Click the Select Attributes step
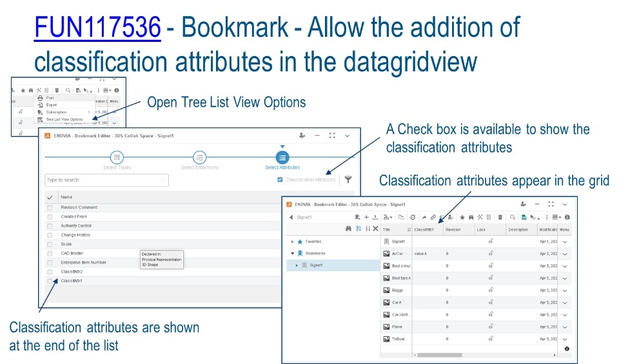619x364 pixels. tap(282, 157)
